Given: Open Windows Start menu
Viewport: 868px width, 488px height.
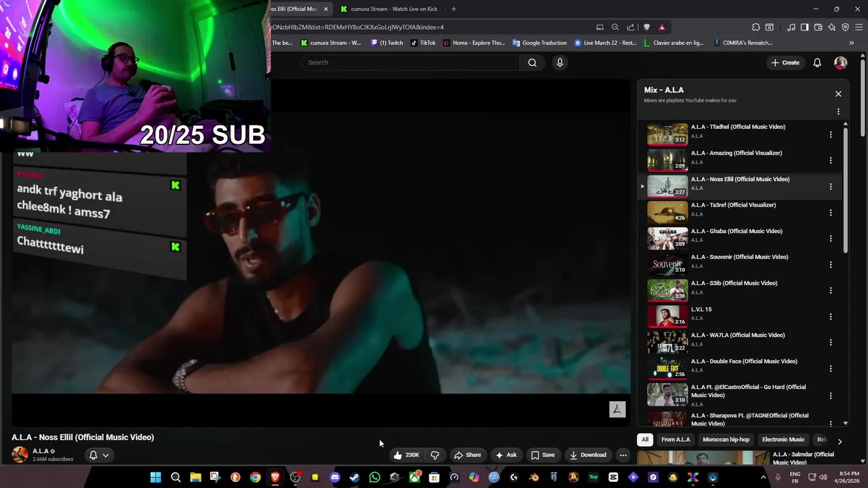Looking at the screenshot, I should pos(155,477).
